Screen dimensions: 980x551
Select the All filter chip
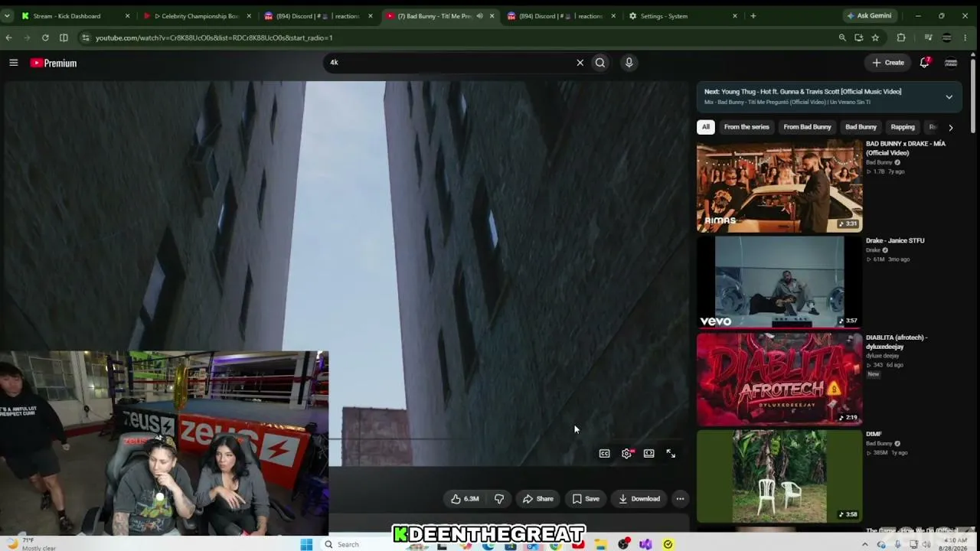(x=706, y=127)
